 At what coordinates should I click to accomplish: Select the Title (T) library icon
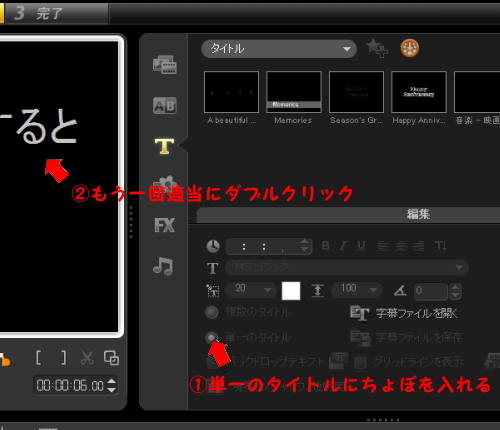[164, 147]
